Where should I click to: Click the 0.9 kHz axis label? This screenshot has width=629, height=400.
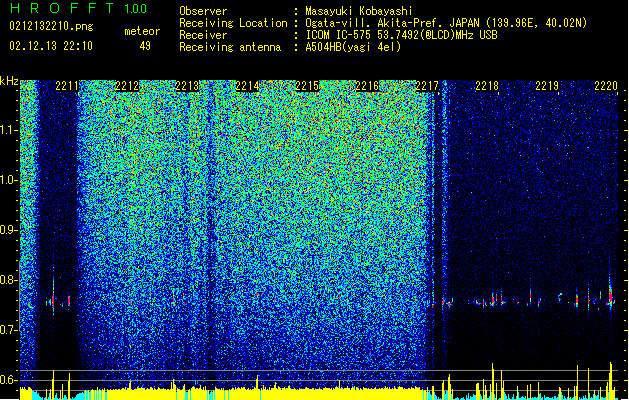(9, 230)
